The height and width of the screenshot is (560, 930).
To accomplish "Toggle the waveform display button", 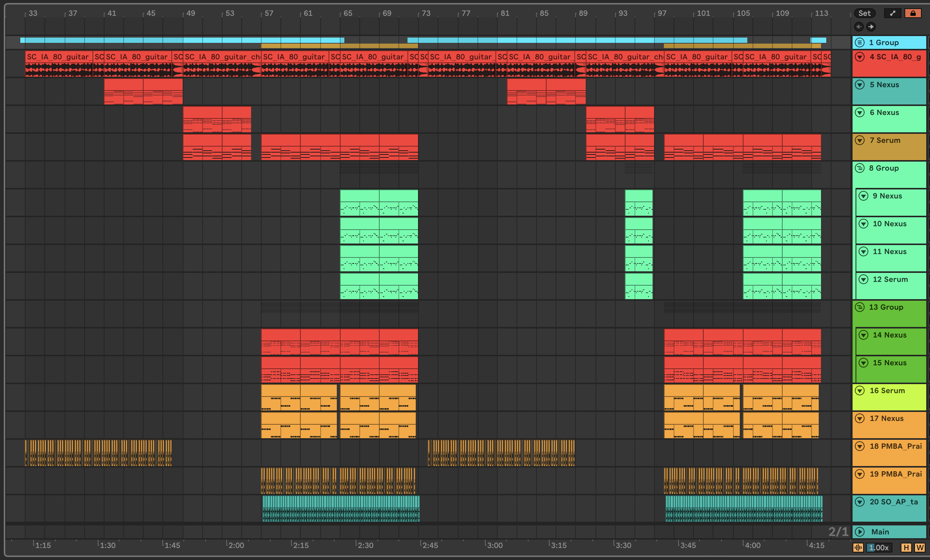I will coord(858,548).
